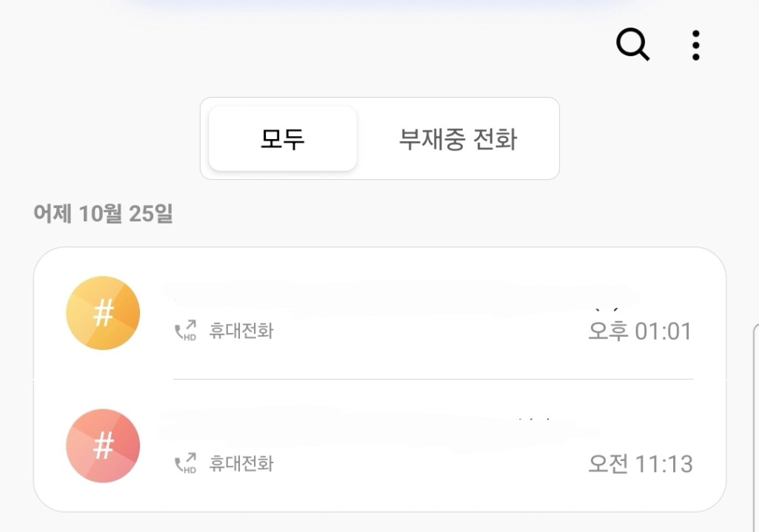Tap the pink # contact avatar
This screenshot has height=532, width=759.
pos(103,446)
